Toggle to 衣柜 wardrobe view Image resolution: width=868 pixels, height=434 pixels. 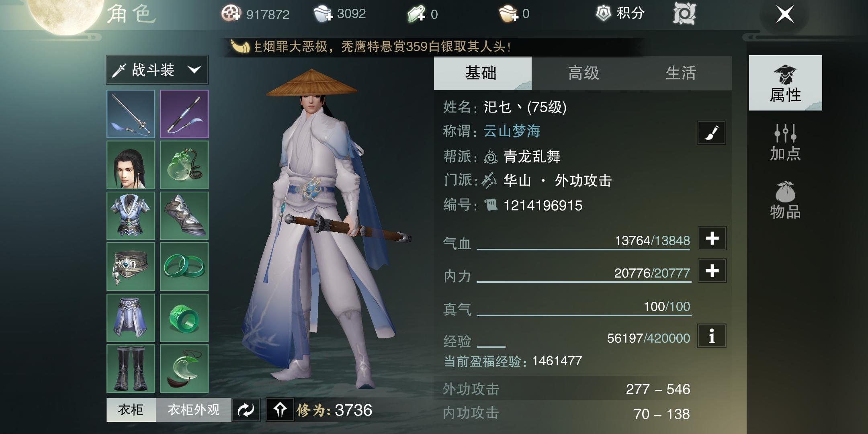pos(131,410)
